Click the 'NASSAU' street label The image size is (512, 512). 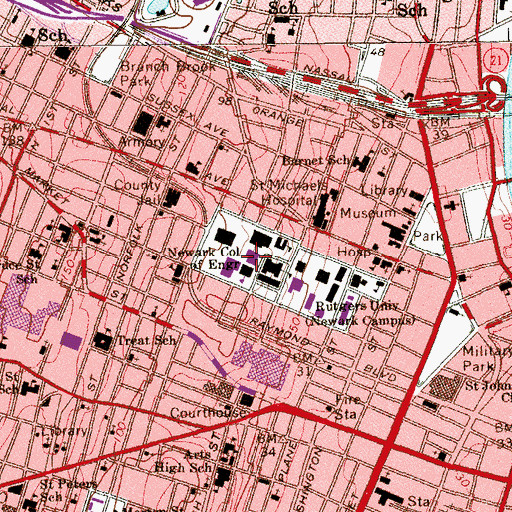pos(329,74)
